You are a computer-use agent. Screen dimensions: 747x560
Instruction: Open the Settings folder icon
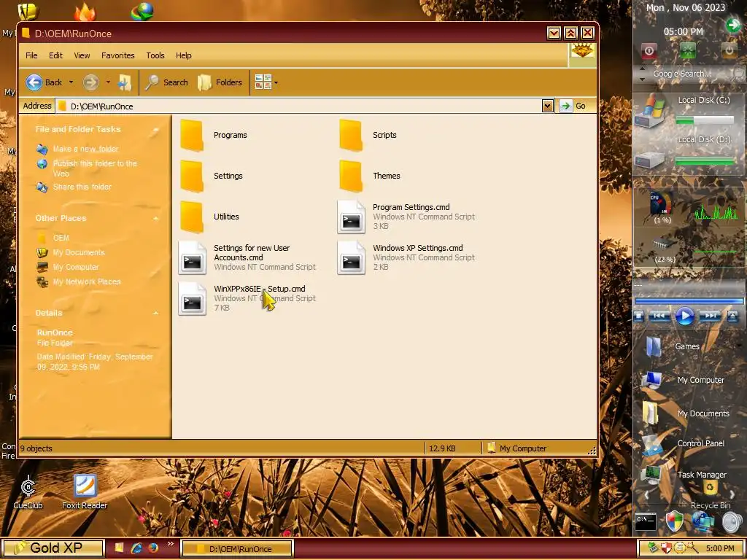click(192, 176)
